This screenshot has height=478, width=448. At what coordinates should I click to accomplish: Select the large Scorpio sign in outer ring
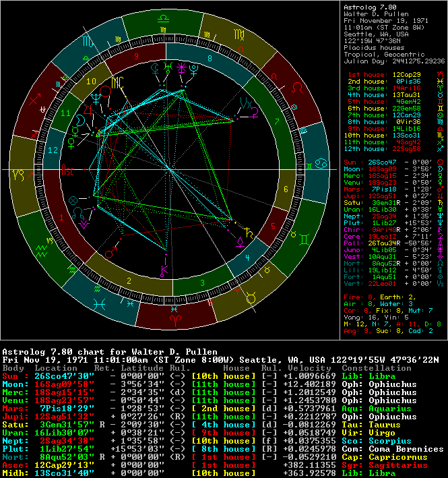click(x=88, y=40)
